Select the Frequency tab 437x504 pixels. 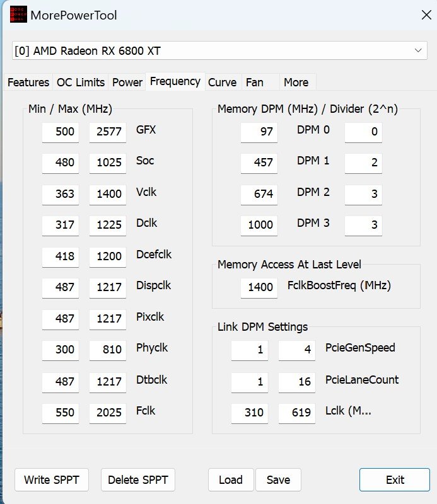tap(175, 81)
